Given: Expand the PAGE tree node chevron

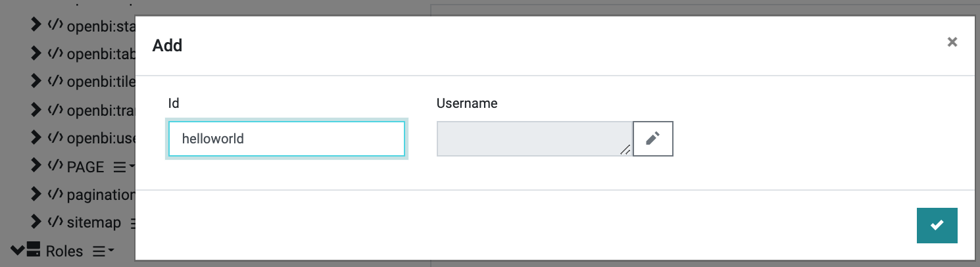Looking at the screenshot, I should 36,166.
